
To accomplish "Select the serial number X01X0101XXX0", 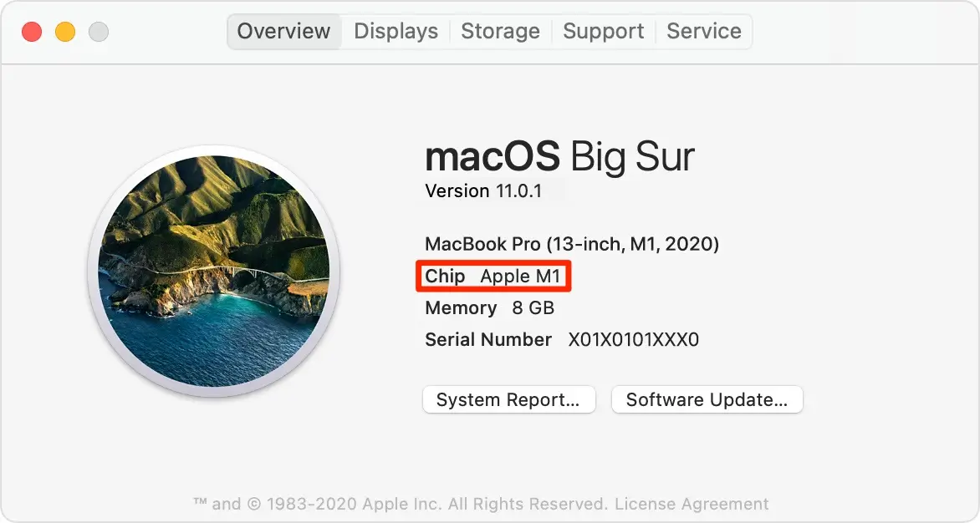I will pos(633,339).
